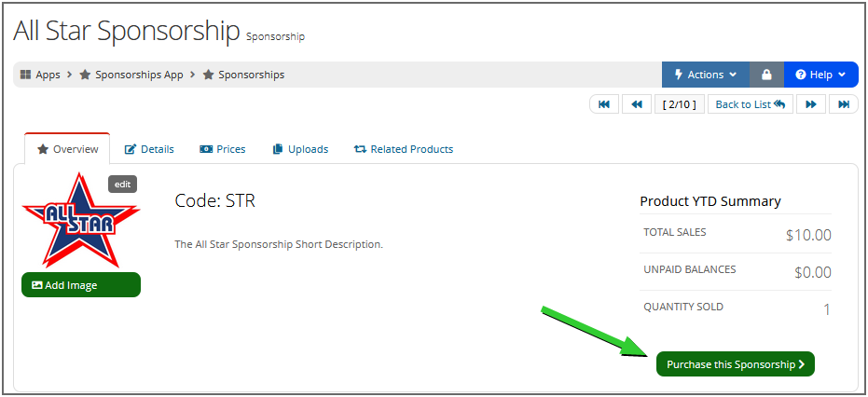The width and height of the screenshot is (868, 397).
Task: Jump to first record arrow
Action: (x=604, y=104)
